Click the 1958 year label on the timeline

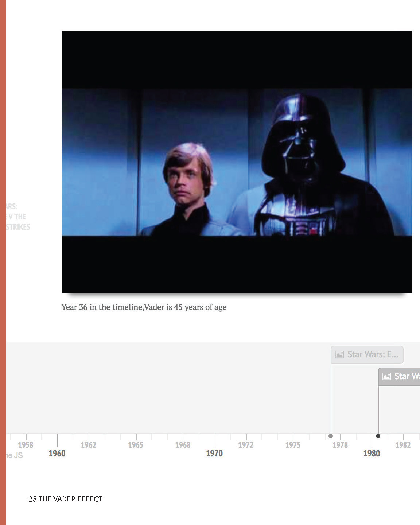(x=26, y=445)
